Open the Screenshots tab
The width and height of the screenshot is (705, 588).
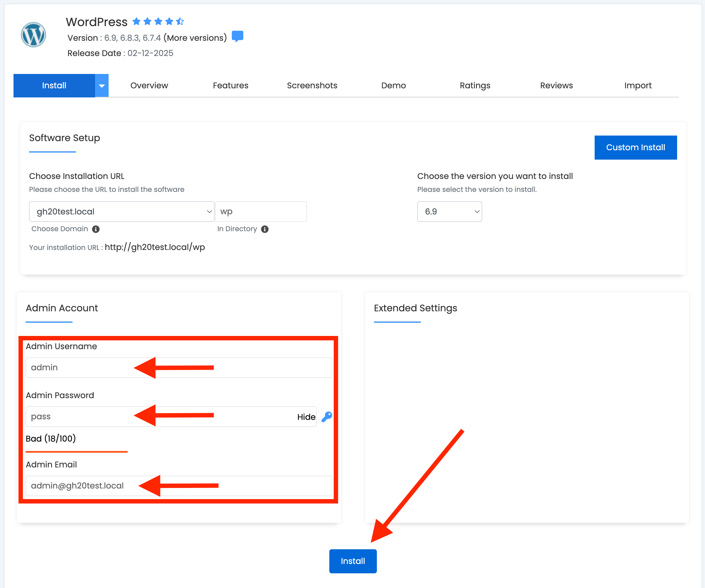pyautogui.click(x=312, y=86)
